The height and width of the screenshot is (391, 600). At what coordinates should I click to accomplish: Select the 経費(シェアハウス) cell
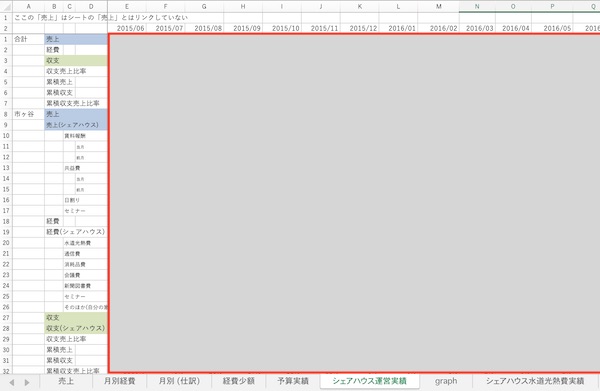[x=76, y=232]
